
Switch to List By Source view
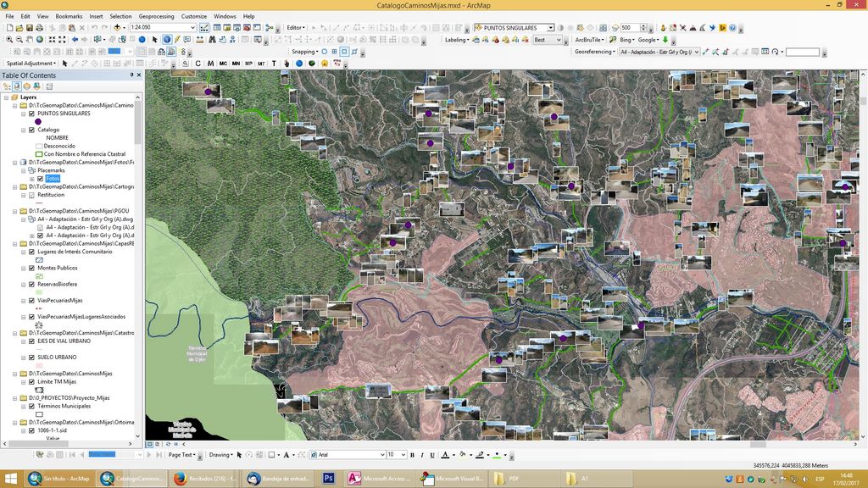click(17, 86)
